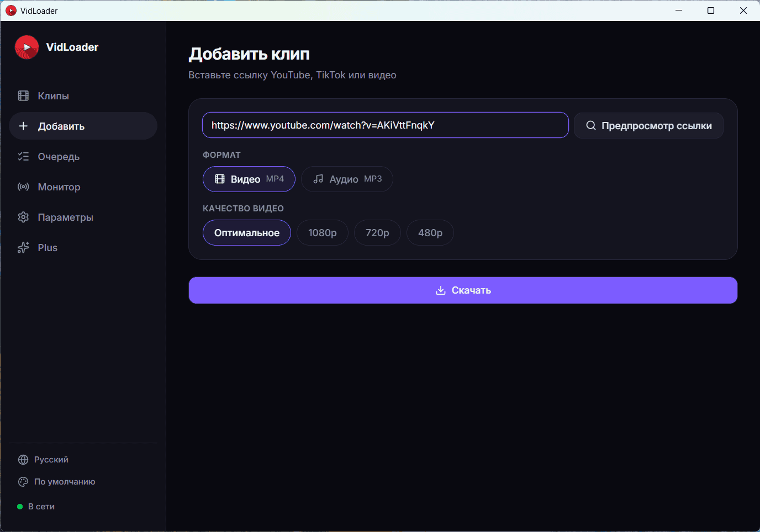Screen dimensions: 760x532
Task: Choose 1080p video quality
Action: [x=322, y=233]
